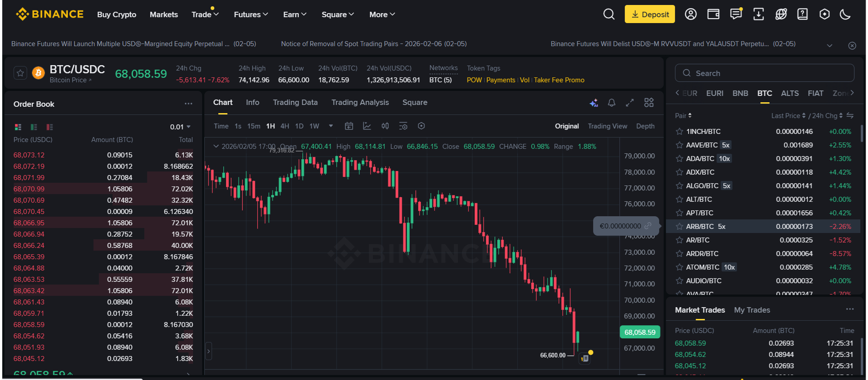
Task: Open the technical indicators chart icon
Action: tap(367, 126)
